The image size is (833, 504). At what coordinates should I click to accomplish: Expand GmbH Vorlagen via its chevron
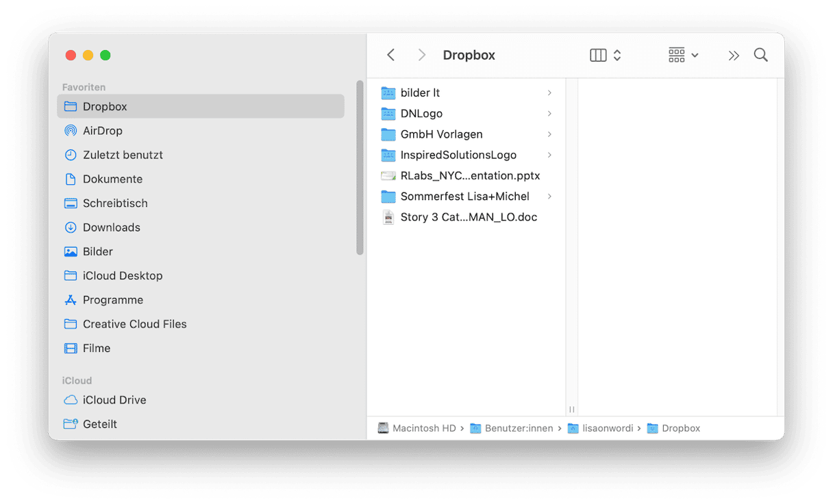[549, 134]
